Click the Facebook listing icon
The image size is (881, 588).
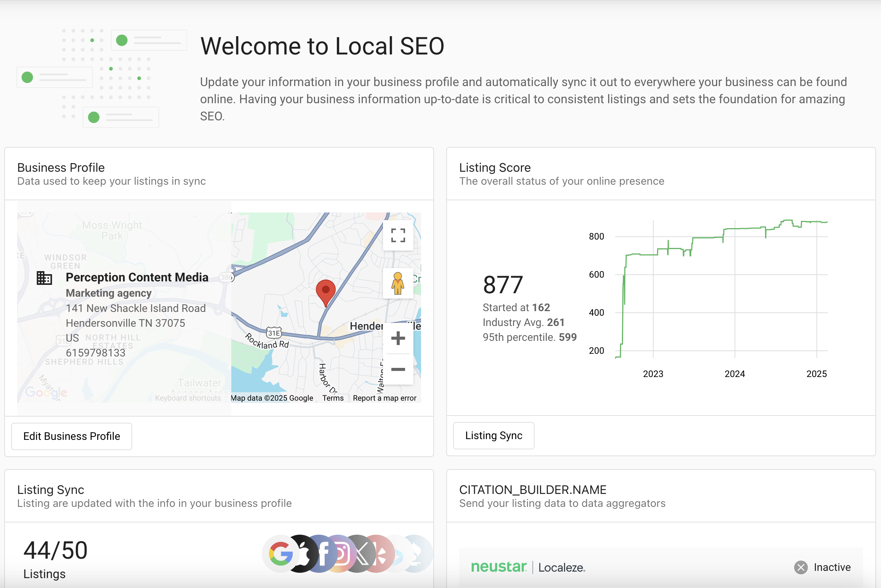pyautogui.click(x=324, y=554)
